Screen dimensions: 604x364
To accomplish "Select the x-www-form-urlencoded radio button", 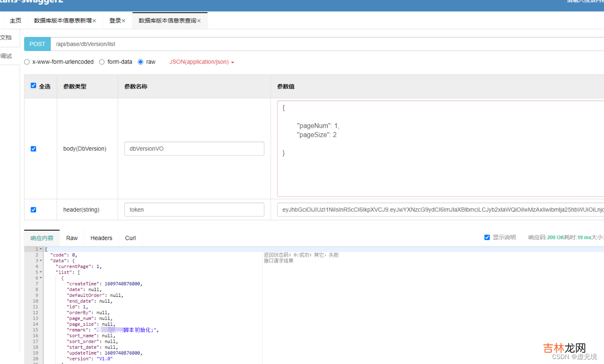I will (x=27, y=62).
